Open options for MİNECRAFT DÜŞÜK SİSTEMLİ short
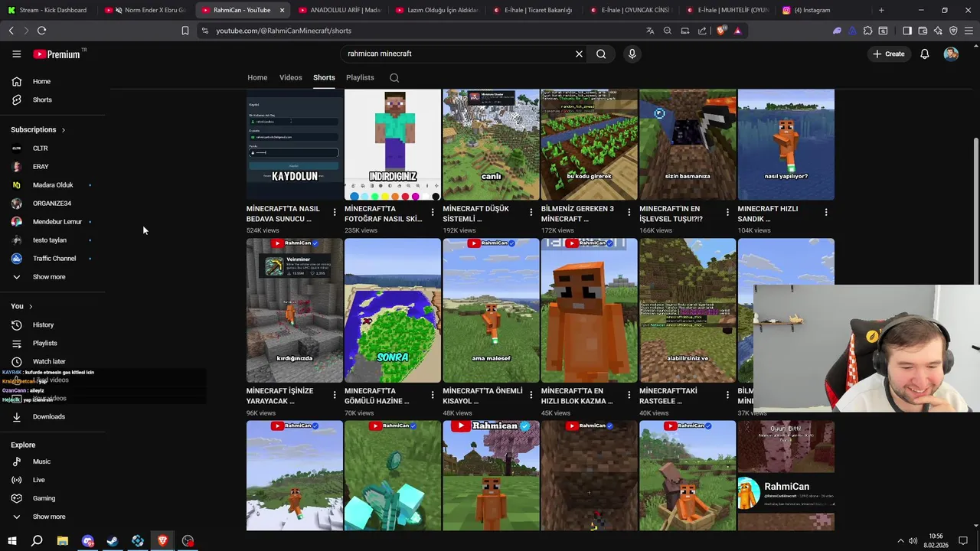Screen dimensions: 980x551 click(x=531, y=212)
